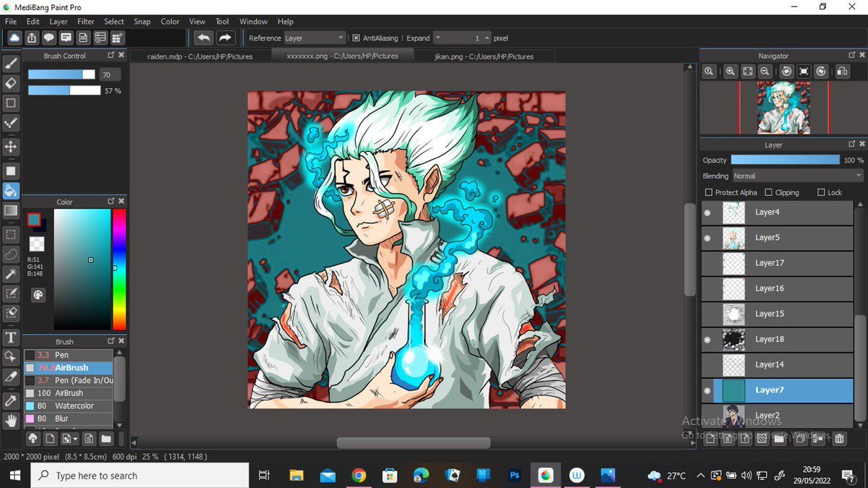
Task: Click Navigator fit-to-screen icon
Action: pyautogui.click(x=748, y=71)
